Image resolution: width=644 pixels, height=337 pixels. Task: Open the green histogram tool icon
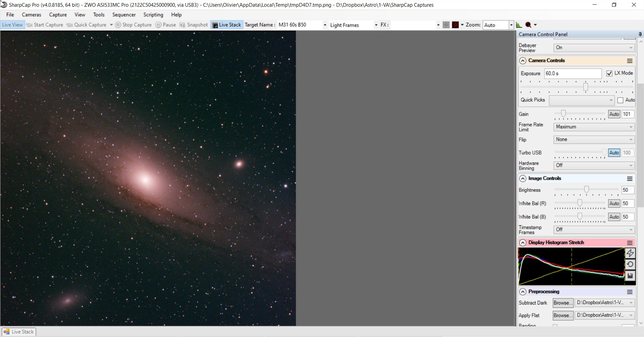pyautogui.click(x=519, y=25)
